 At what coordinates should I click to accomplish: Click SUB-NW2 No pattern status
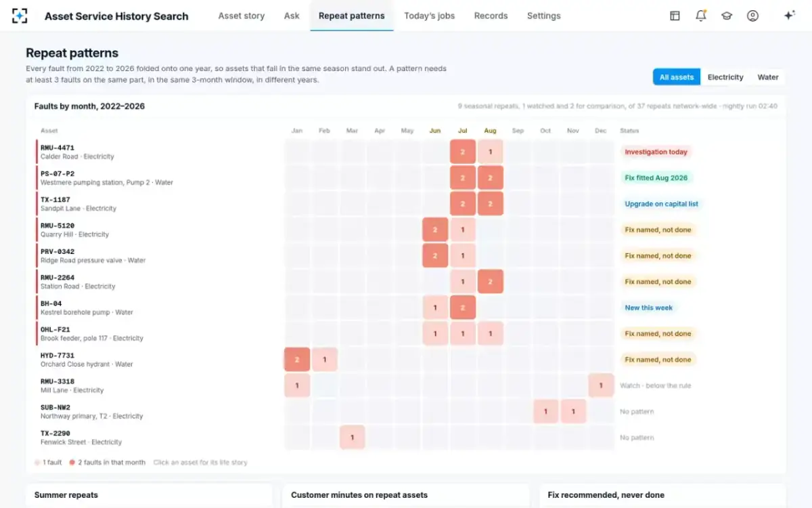(637, 412)
